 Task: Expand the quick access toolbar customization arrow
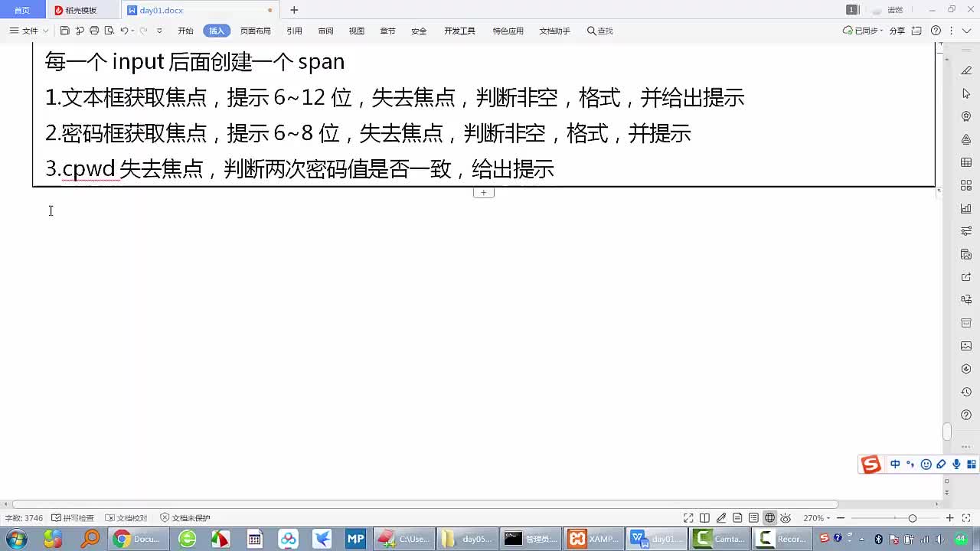point(159,31)
